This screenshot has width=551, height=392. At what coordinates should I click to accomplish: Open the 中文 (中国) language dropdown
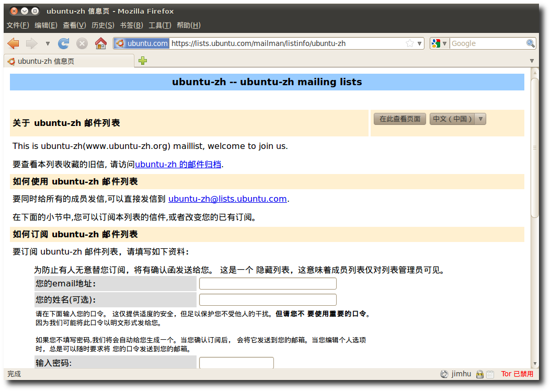(458, 119)
